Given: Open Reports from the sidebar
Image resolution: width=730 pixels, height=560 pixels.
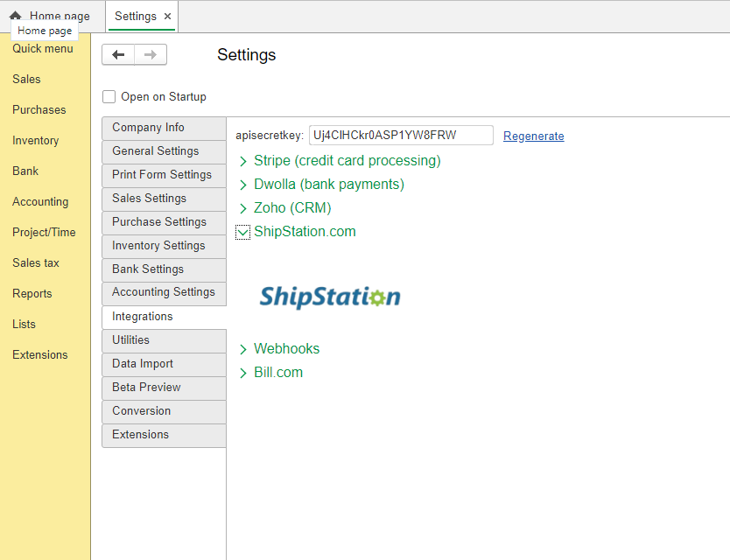Looking at the screenshot, I should click(32, 293).
